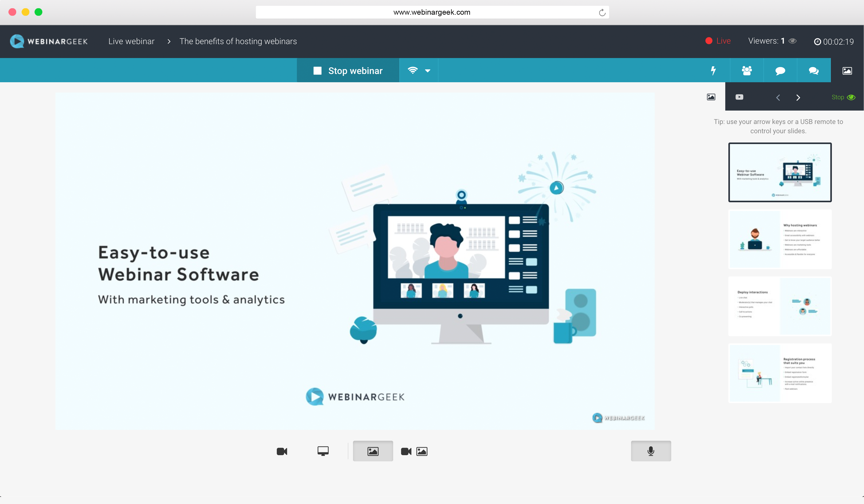
Task: Select the Deploy interactions slide thumbnail
Action: (780, 306)
